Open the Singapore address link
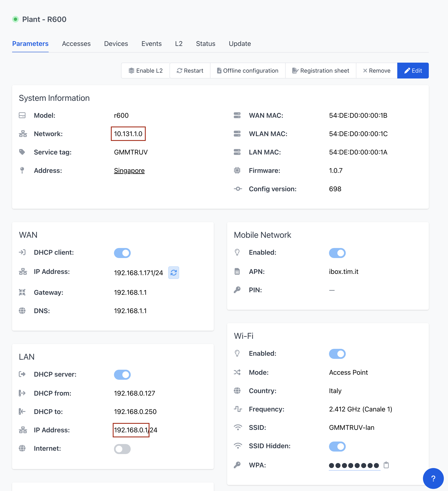Screen dimensions: 448x491 pyautogui.click(x=129, y=171)
